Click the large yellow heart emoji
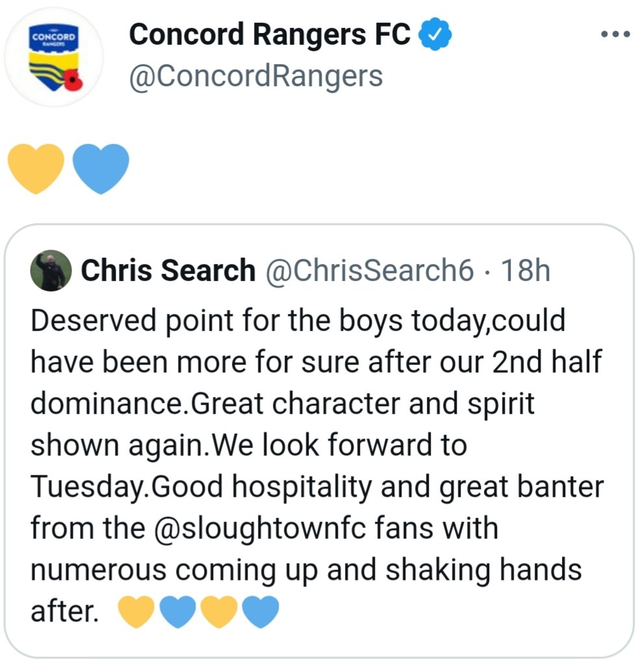This screenshot has width=638, height=672. (36, 168)
